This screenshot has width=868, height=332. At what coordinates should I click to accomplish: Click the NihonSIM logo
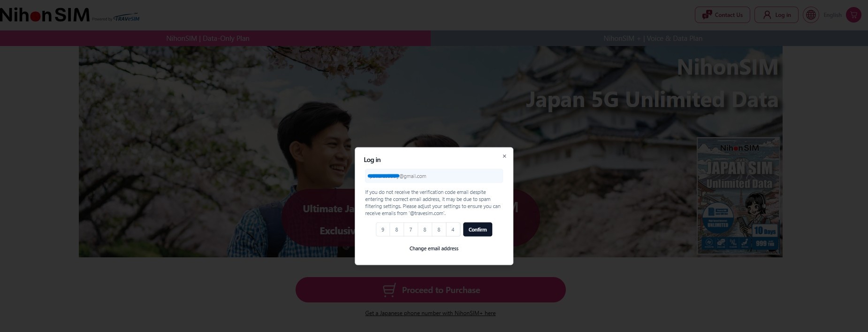[x=45, y=15]
